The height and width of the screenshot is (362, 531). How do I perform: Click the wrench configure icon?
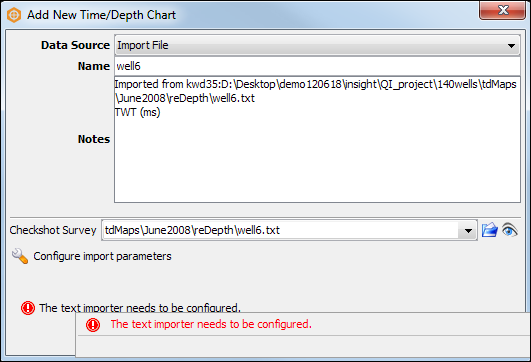click(x=20, y=256)
